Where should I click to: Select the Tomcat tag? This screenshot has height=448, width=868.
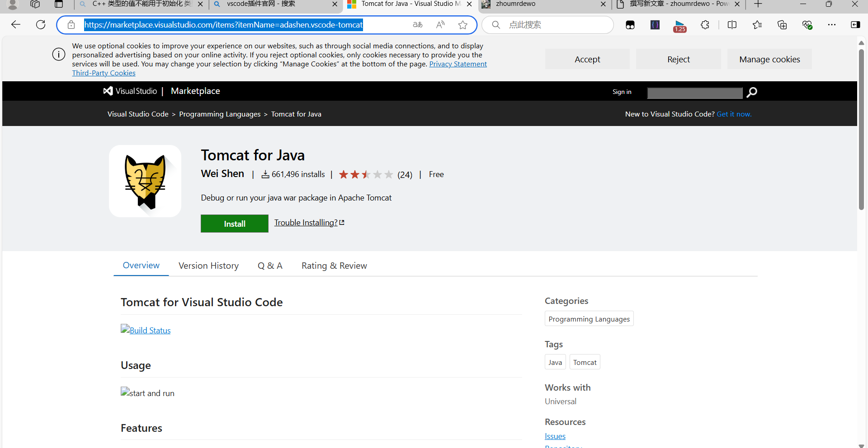pyautogui.click(x=585, y=362)
